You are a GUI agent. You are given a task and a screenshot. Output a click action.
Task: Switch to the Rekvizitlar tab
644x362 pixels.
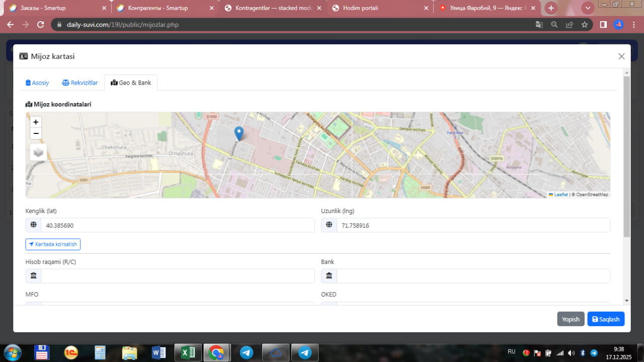(80, 83)
